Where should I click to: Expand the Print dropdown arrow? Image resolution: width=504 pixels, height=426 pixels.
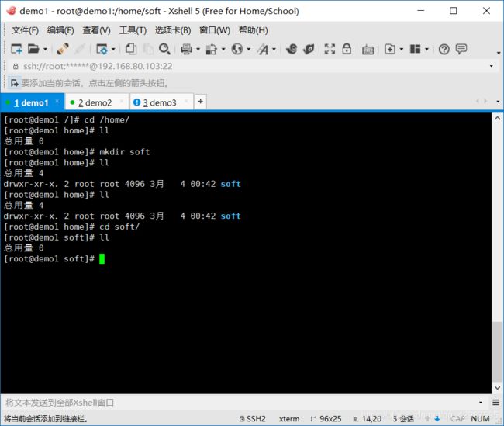198,49
